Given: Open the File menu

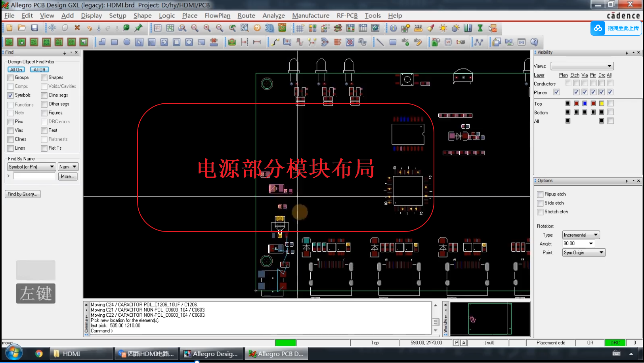Looking at the screenshot, I should [x=9, y=15].
